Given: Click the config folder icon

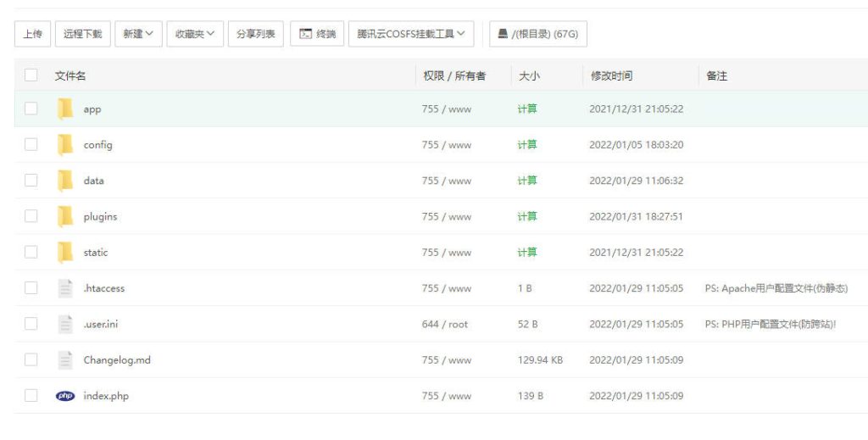Looking at the screenshot, I should point(65,144).
